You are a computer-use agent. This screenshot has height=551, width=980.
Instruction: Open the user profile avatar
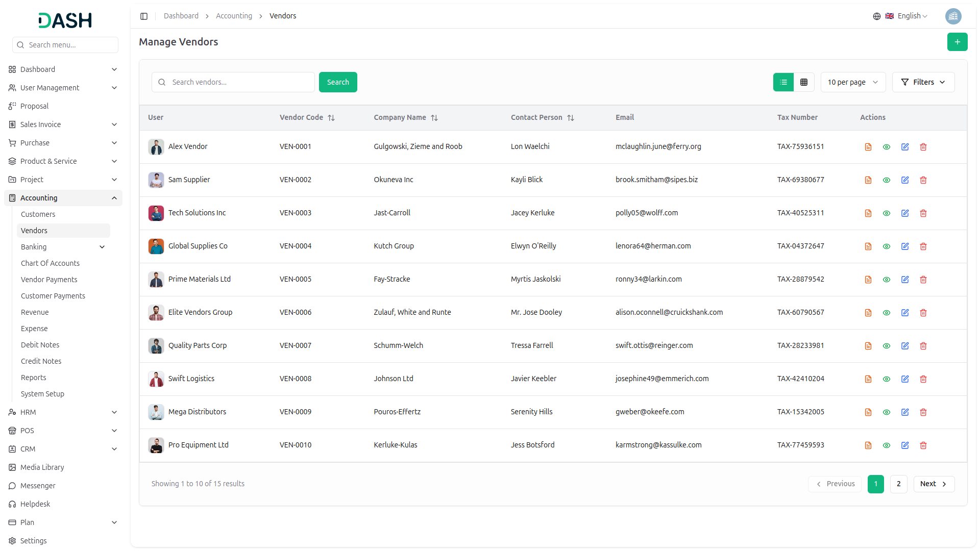pos(953,16)
